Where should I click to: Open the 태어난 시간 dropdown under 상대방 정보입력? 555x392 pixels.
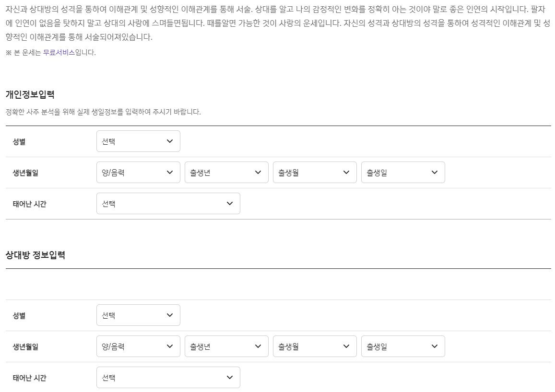tap(168, 377)
